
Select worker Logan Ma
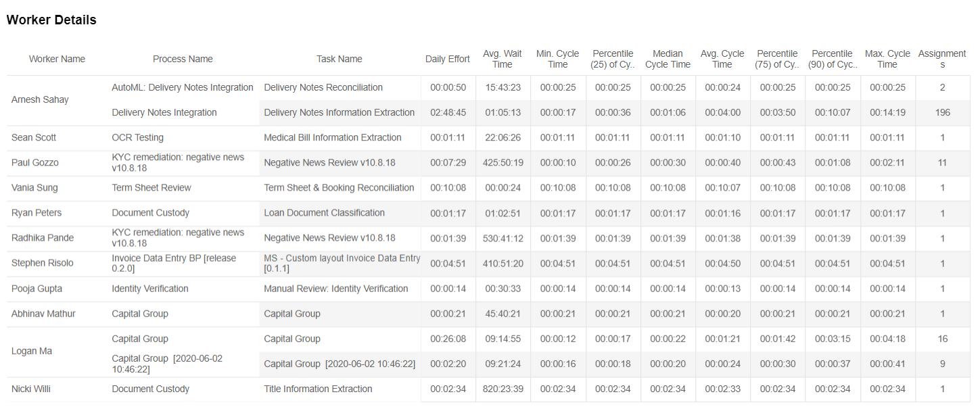pyautogui.click(x=32, y=351)
